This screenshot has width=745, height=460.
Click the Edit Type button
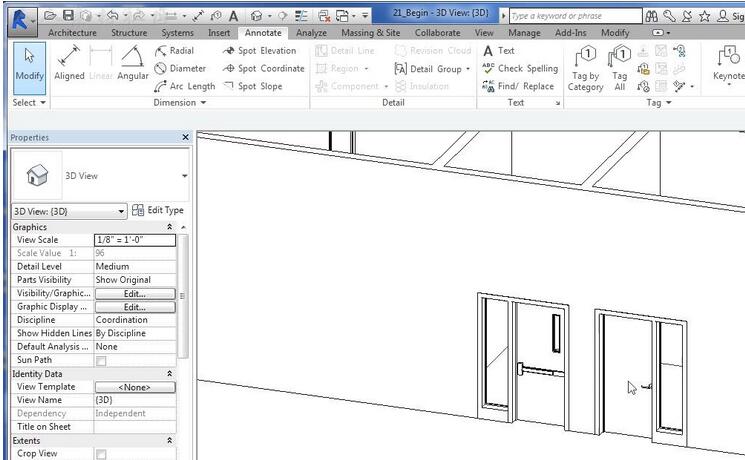[158, 211]
